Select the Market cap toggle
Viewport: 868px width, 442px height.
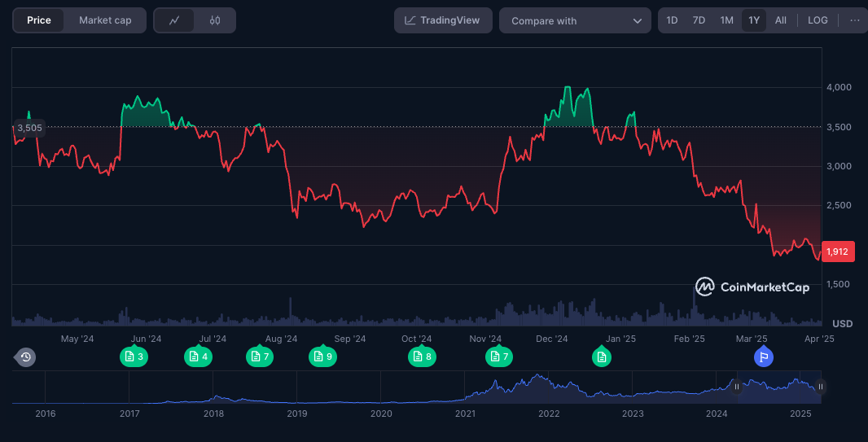105,20
